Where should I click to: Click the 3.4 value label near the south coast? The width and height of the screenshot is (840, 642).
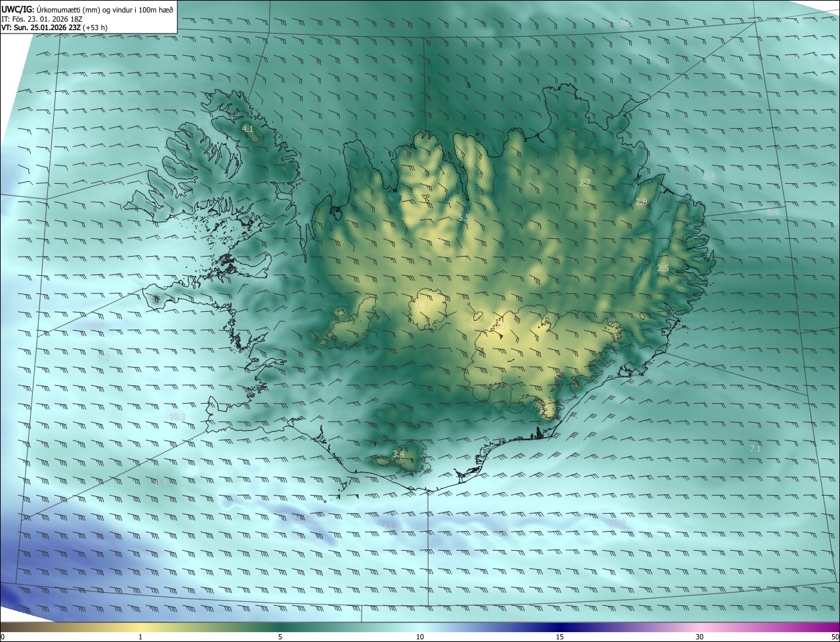[x=398, y=454]
